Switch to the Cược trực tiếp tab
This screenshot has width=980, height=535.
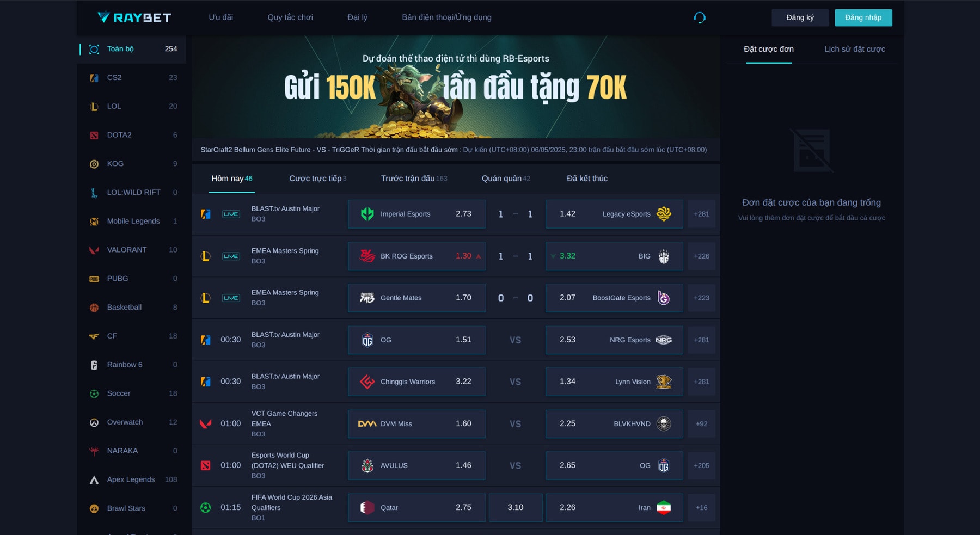point(317,179)
